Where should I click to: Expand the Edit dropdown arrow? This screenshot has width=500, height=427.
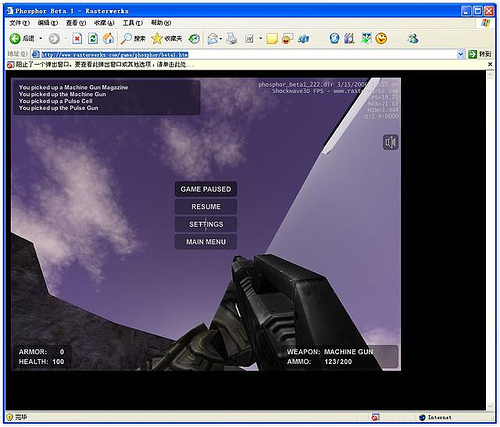pos(260,39)
